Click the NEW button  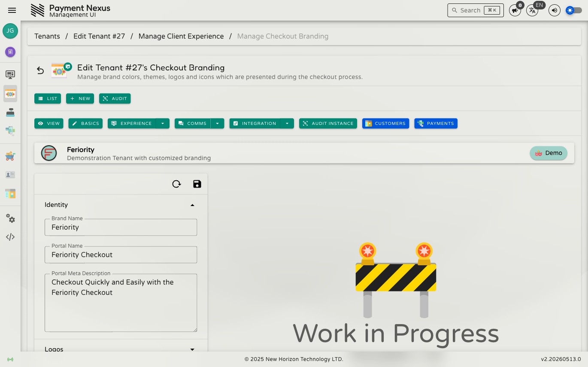80,99
